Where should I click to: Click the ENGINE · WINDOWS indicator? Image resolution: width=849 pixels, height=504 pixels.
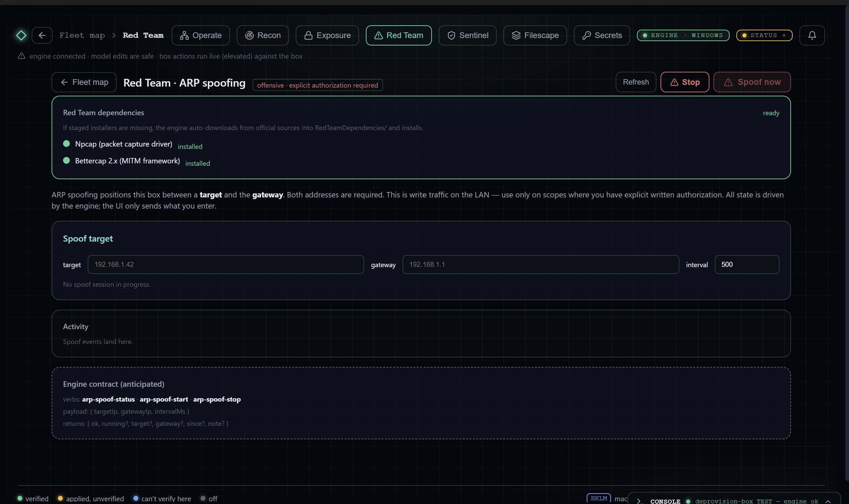[683, 35]
